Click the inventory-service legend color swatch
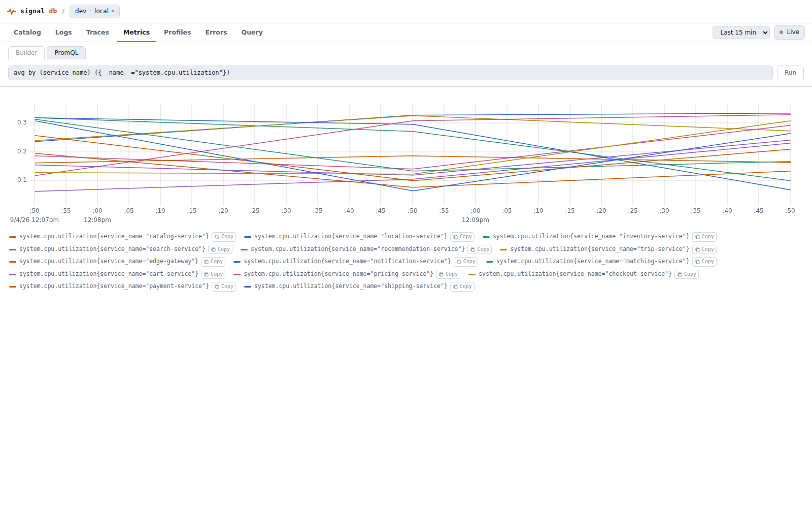This screenshot has height=508, width=812. click(x=486, y=237)
